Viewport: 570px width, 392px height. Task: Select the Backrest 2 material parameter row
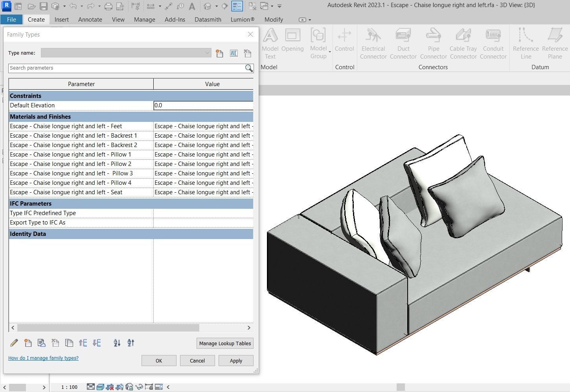click(131, 145)
